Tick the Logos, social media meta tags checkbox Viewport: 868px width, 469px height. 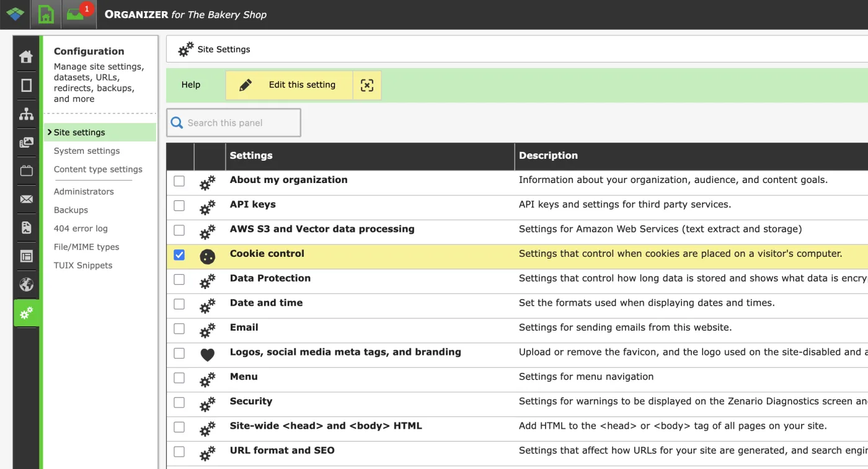pos(179,353)
